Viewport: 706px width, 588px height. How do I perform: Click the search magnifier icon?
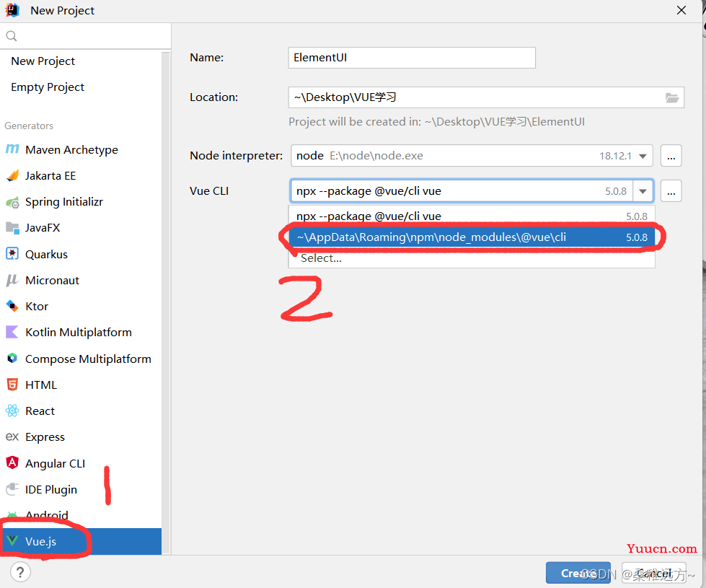click(12, 36)
